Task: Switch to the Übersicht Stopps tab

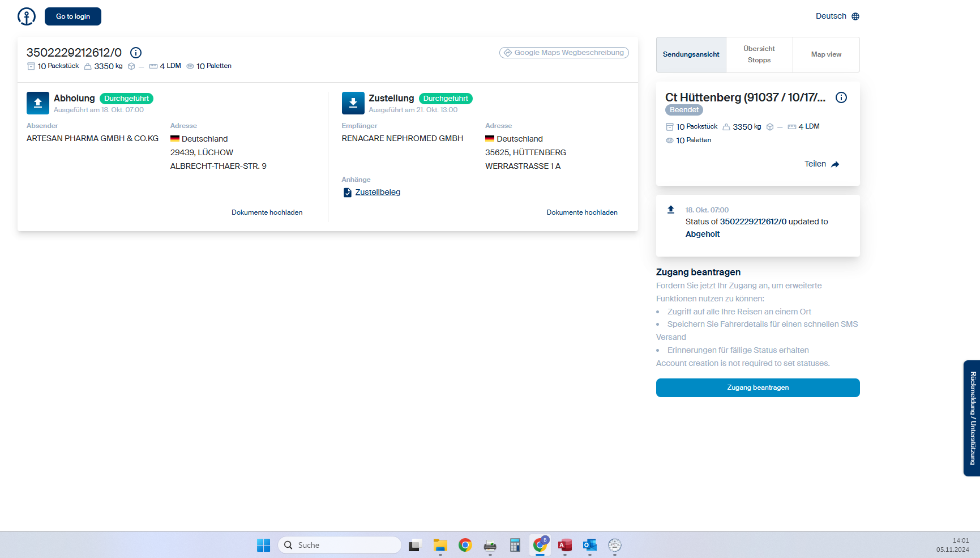Action: [759, 54]
